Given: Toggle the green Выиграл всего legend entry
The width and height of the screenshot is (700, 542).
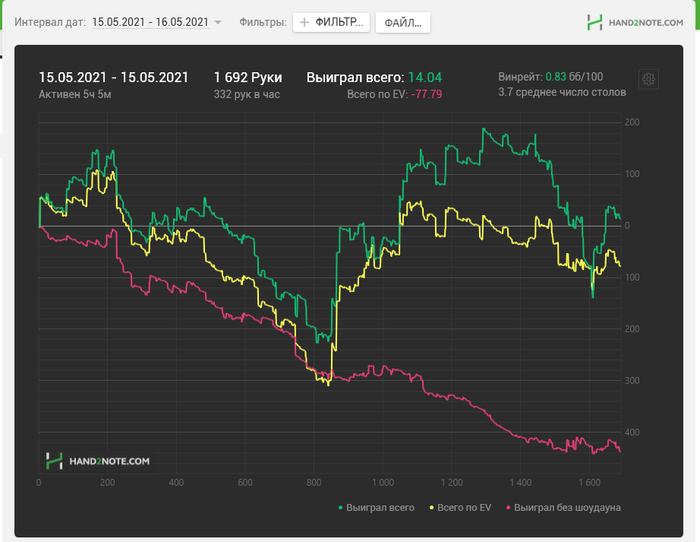Looking at the screenshot, I should [376, 508].
